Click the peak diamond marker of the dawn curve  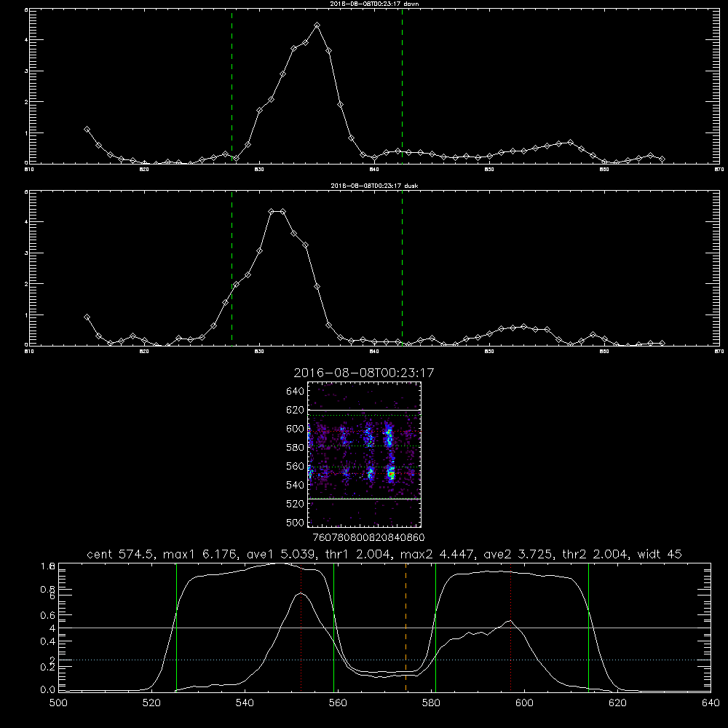click(x=317, y=25)
